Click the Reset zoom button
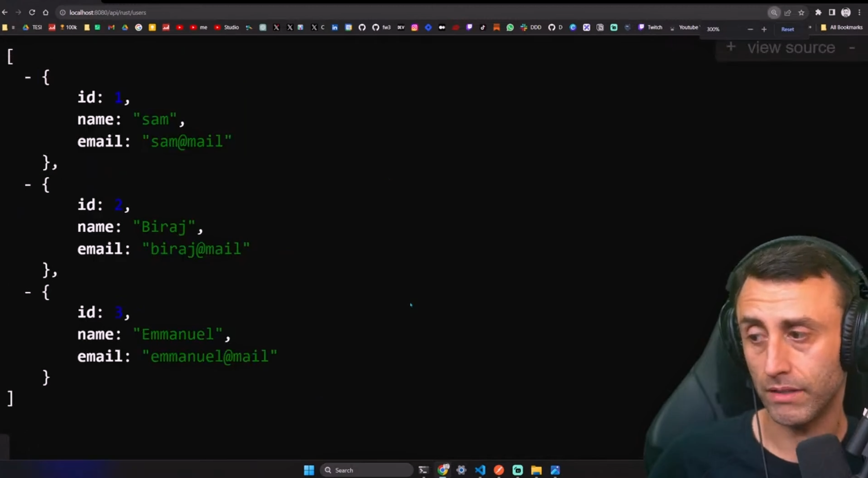The width and height of the screenshot is (868, 478). 787,29
